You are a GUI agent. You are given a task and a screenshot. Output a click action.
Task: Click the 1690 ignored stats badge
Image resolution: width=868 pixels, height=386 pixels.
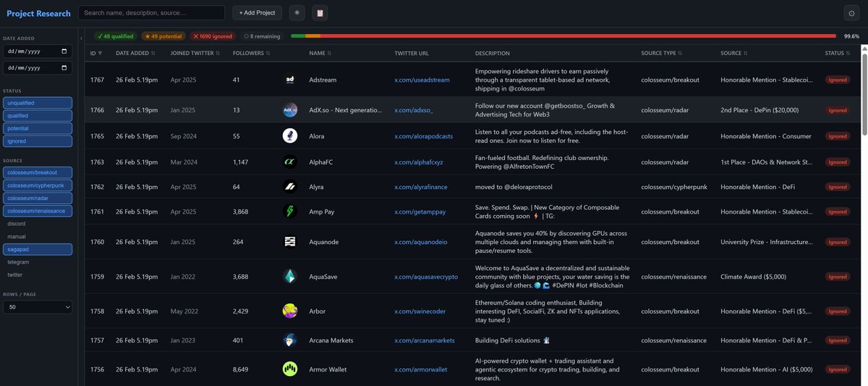click(212, 36)
